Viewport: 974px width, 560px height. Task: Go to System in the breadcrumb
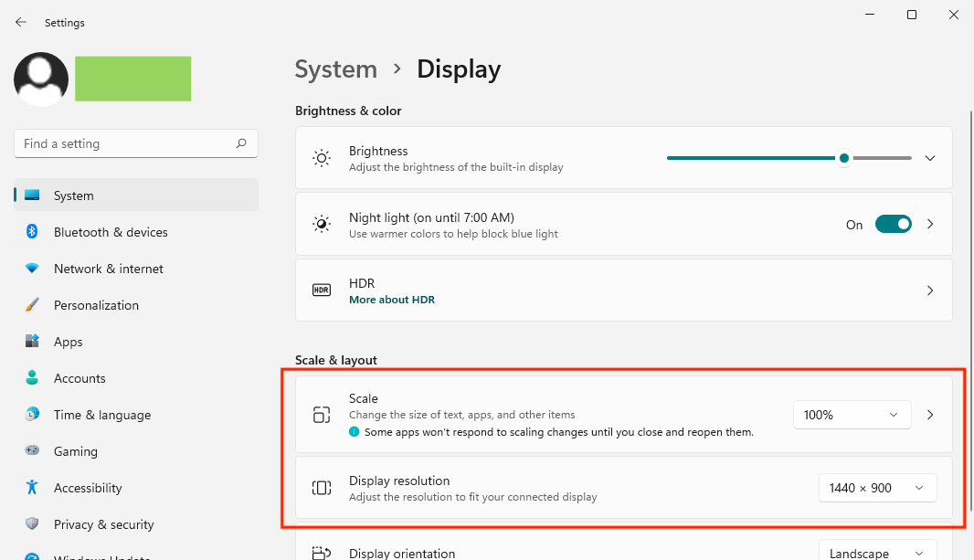(336, 69)
